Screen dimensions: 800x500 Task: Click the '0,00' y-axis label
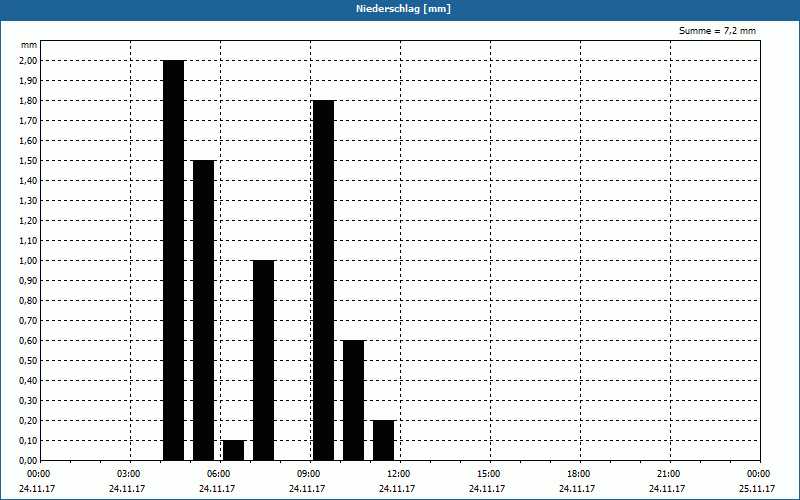tap(28, 461)
